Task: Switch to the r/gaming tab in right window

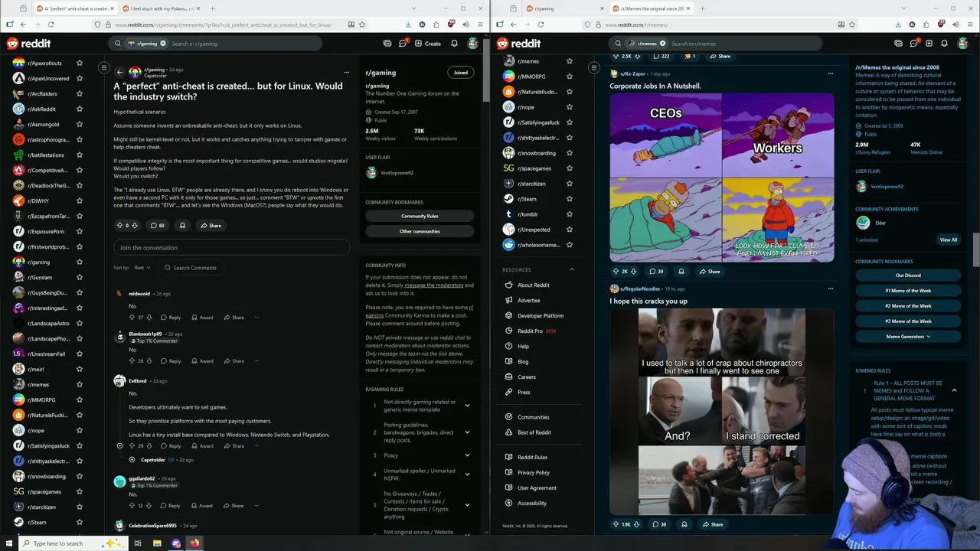Action: click(x=563, y=8)
